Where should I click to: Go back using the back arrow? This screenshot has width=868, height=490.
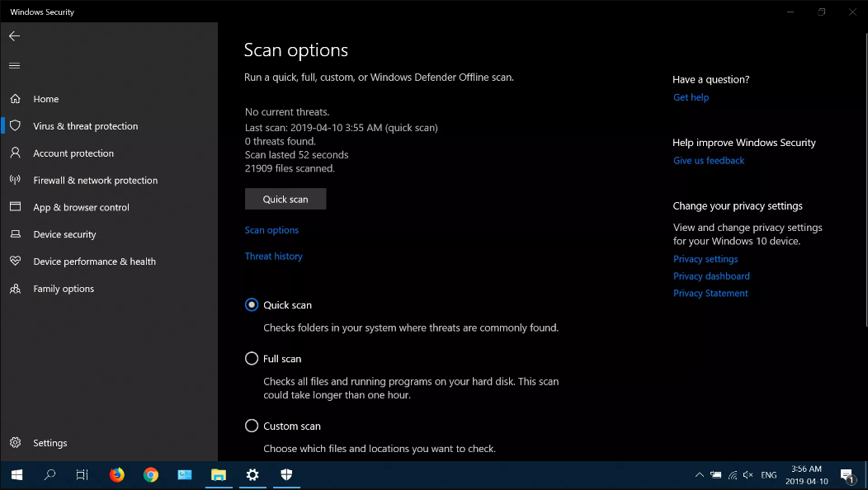click(14, 36)
